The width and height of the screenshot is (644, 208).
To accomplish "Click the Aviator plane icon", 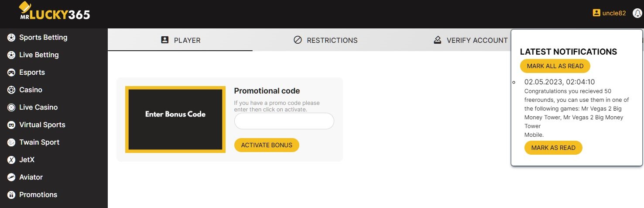I will (11, 177).
